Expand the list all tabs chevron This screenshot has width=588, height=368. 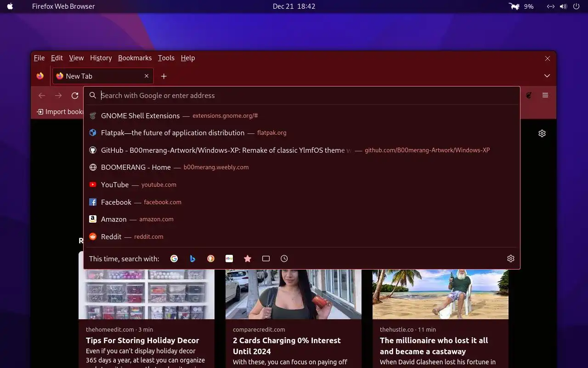[547, 76]
